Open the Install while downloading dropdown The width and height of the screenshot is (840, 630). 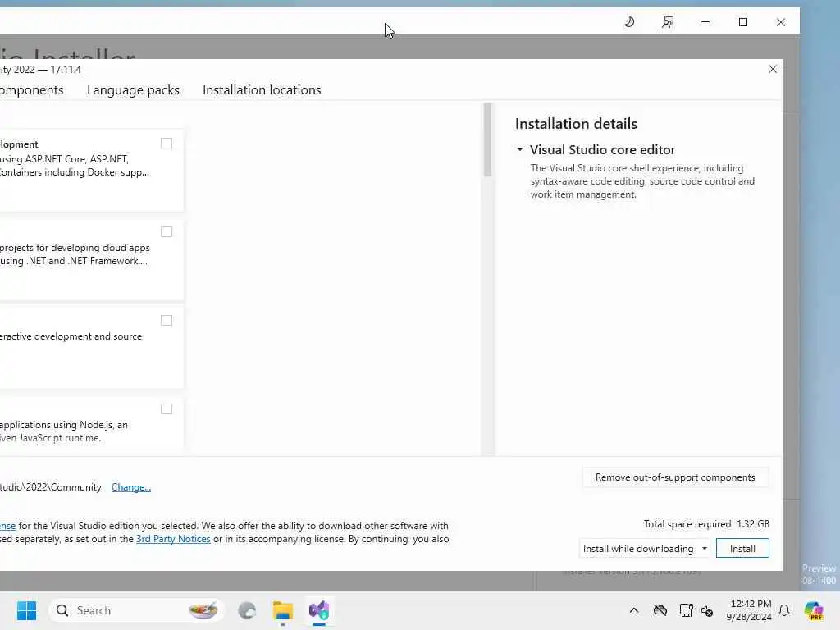[645, 548]
